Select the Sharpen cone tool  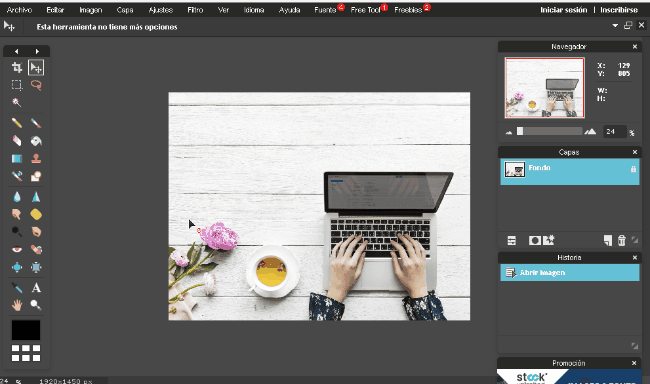36,197
